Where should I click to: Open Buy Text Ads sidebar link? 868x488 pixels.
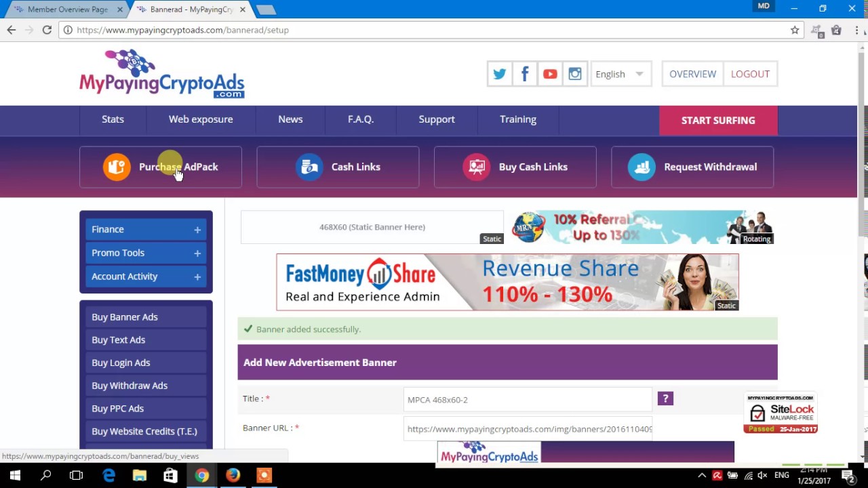click(x=146, y=340)
